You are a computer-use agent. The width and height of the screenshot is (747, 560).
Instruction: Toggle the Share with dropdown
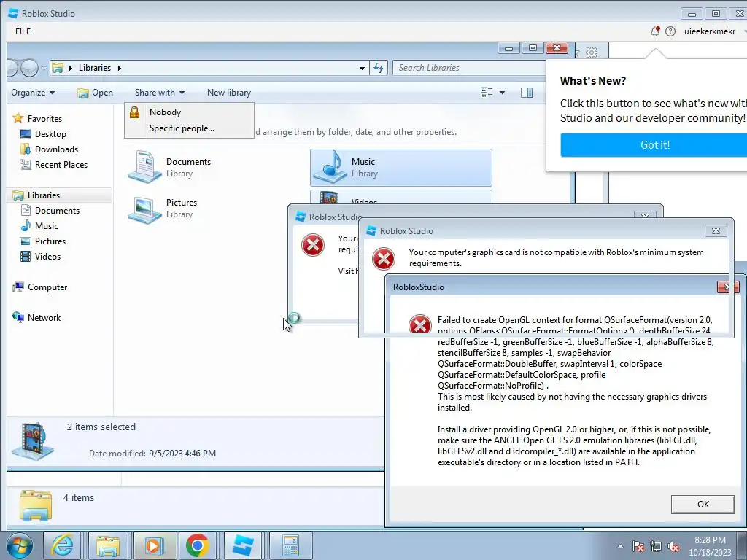pyautogui.click(x=160, y=93)
